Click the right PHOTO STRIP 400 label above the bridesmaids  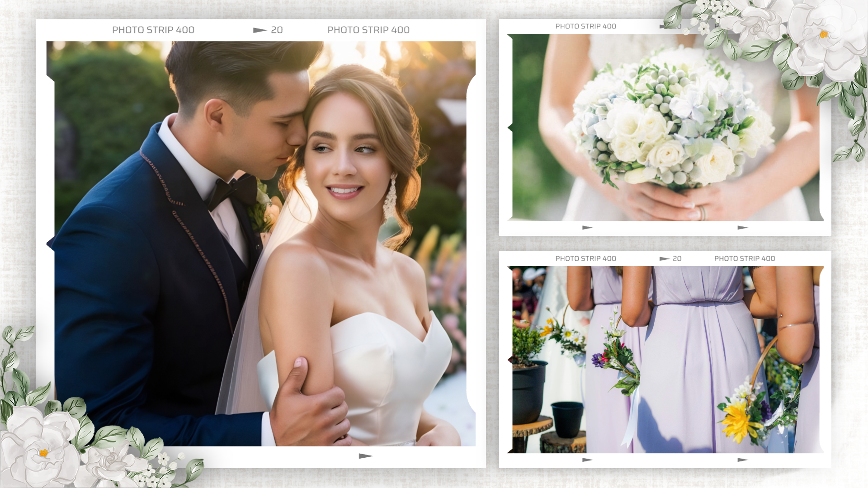pos(745,259)
